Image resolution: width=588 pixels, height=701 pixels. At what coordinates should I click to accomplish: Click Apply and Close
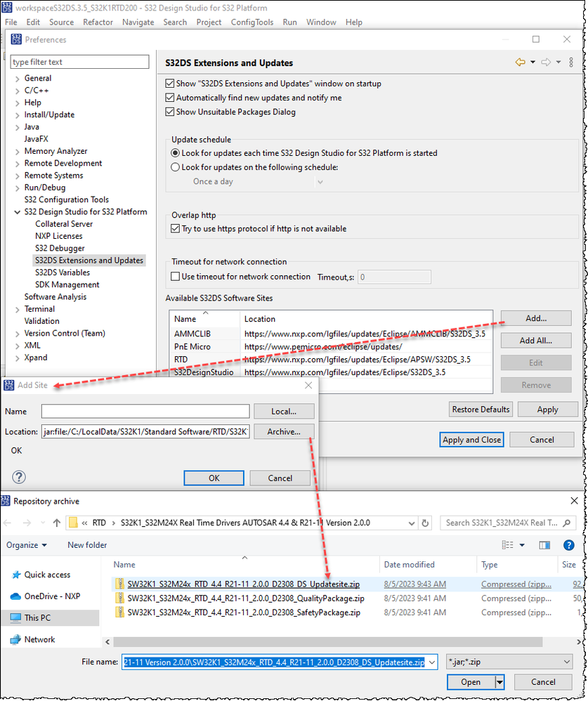point(471,440)
